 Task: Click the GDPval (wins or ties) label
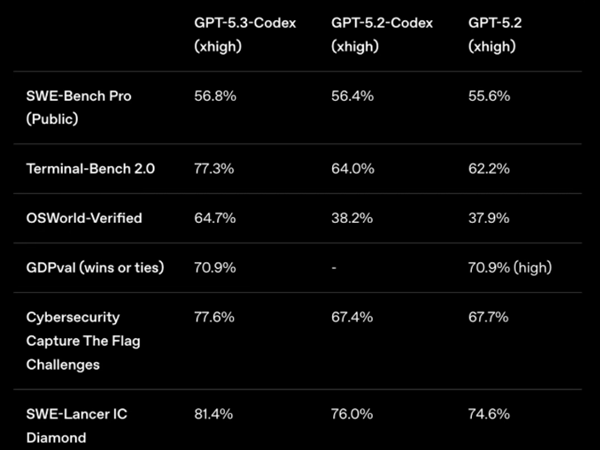pyautogui.click(x=95, y=267)
